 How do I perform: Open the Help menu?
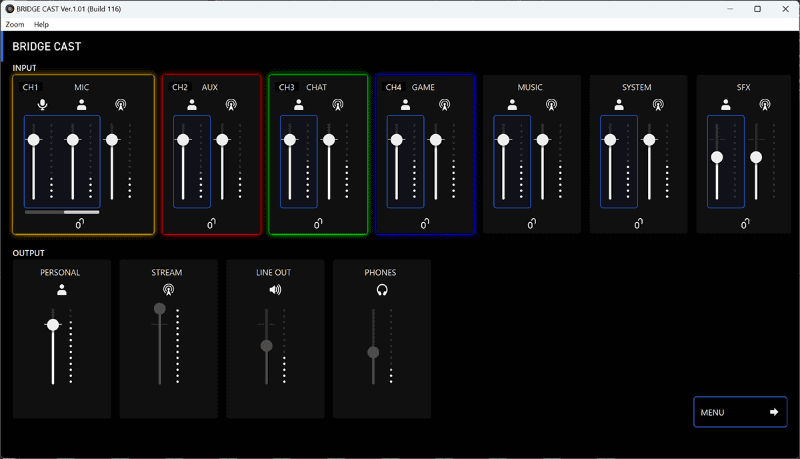41,24
